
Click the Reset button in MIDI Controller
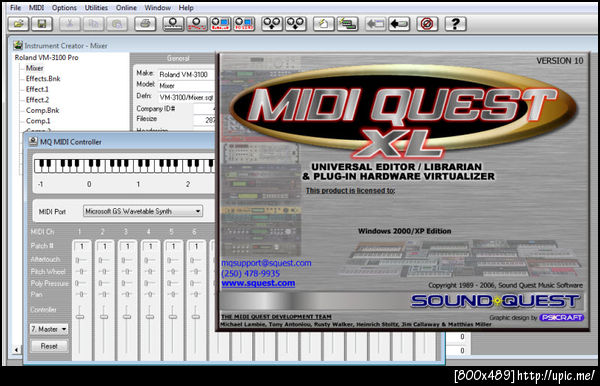[49, 346]
